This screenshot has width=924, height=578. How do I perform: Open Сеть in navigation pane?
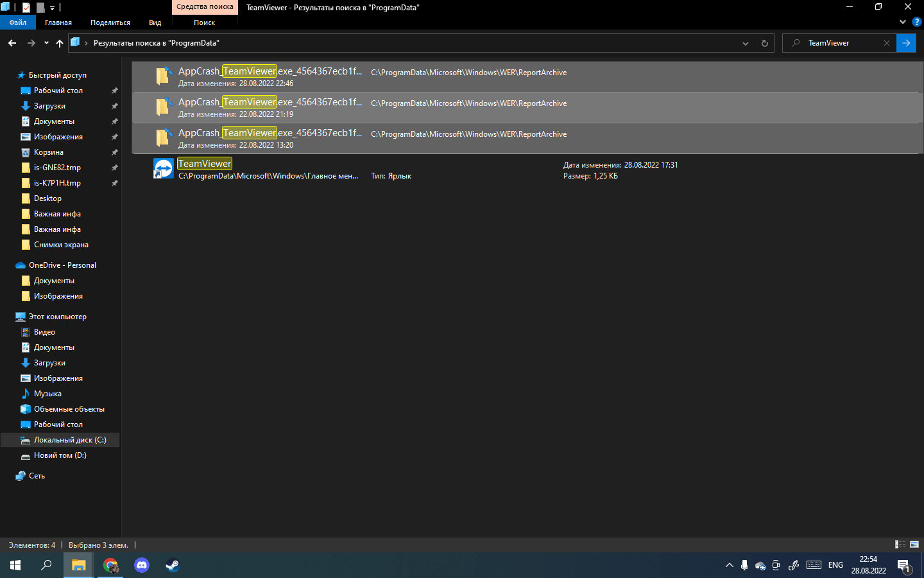[37, 476]
